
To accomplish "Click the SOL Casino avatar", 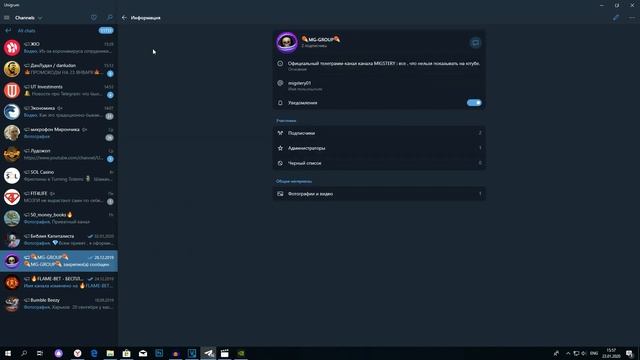I will (11, 176).
